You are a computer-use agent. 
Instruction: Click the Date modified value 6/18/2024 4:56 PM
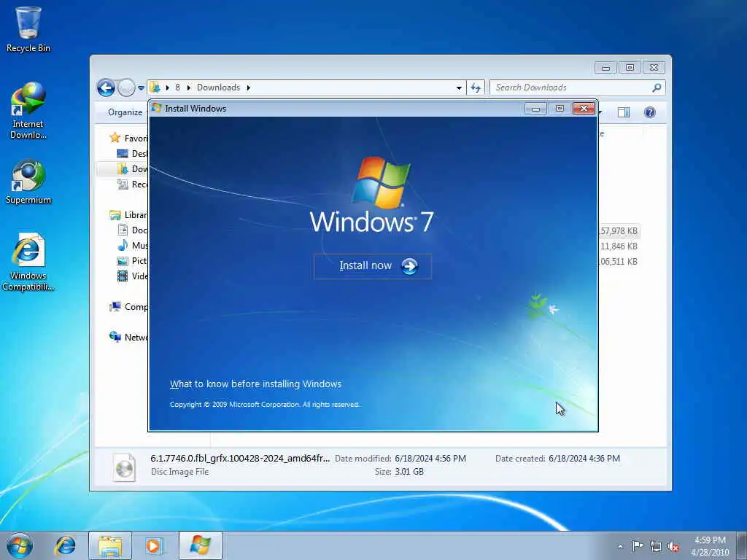pyautogui.click(x=430, y=458)
